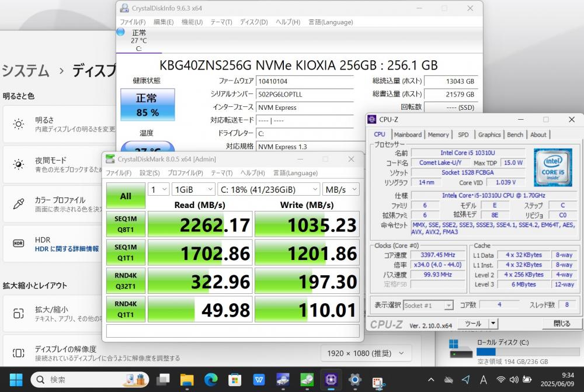Open プロファイル(P) menu in CrystalDiskMark
The image size is (584, 392).
click(185, 173)
